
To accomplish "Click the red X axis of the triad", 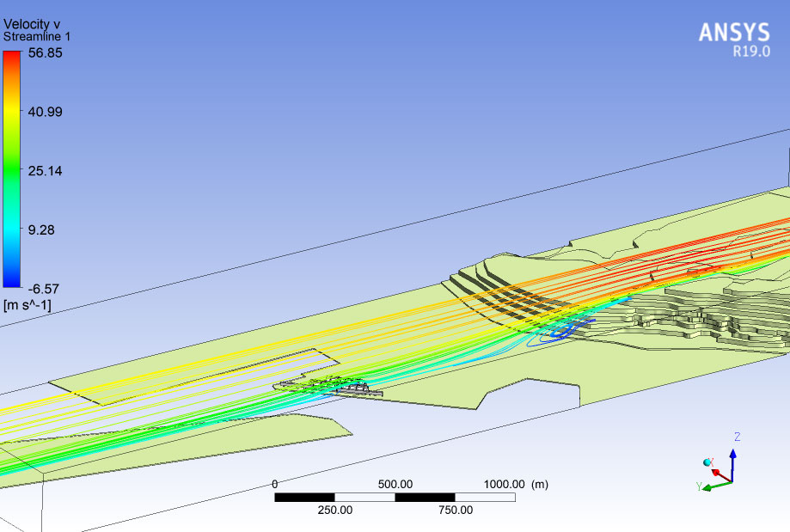I will click(x=722, y=476).
